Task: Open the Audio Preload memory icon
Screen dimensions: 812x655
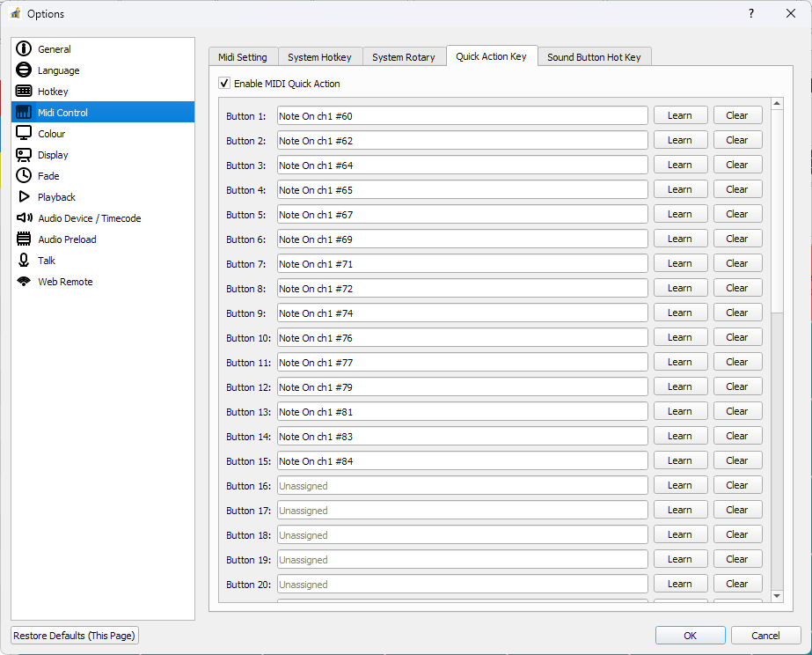Action: pyautogui.click(x=24, y=239)
